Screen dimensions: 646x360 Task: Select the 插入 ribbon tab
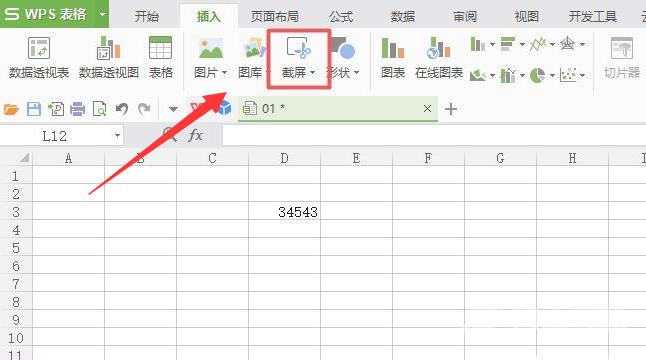click(x=208, y=16)
